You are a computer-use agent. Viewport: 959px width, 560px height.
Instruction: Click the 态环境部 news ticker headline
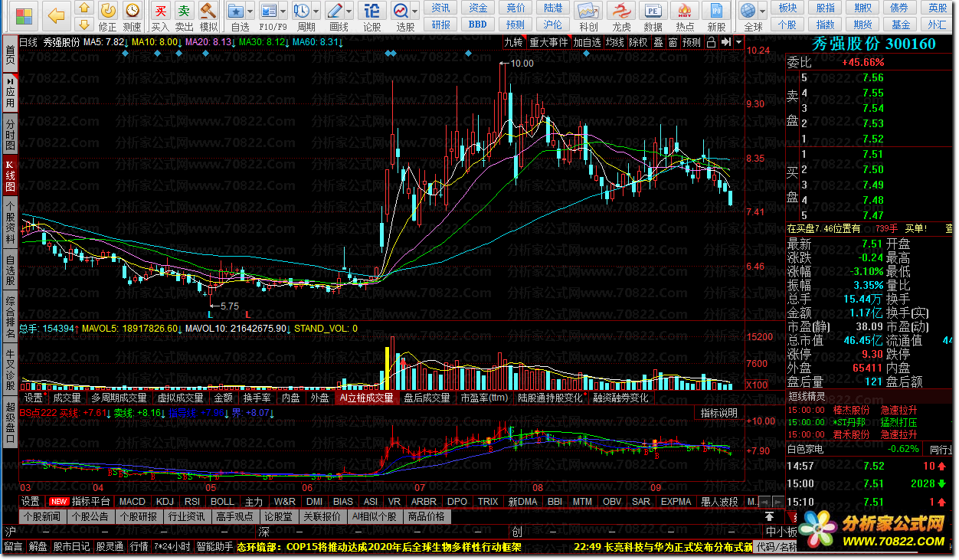379,547
